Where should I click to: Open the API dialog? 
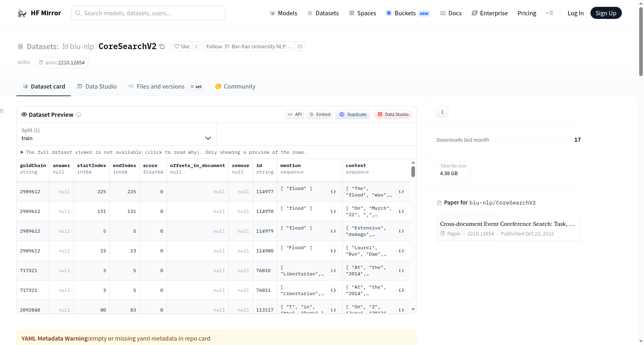295,114
